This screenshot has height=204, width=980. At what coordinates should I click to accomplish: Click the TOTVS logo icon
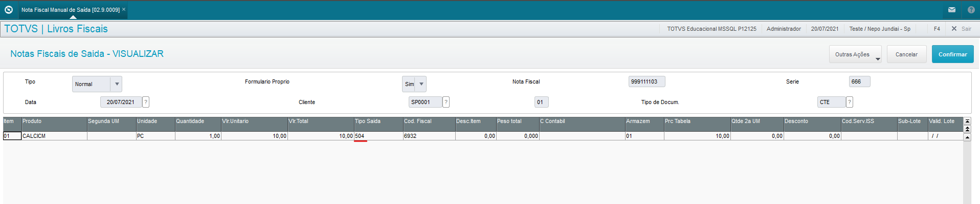9,9
